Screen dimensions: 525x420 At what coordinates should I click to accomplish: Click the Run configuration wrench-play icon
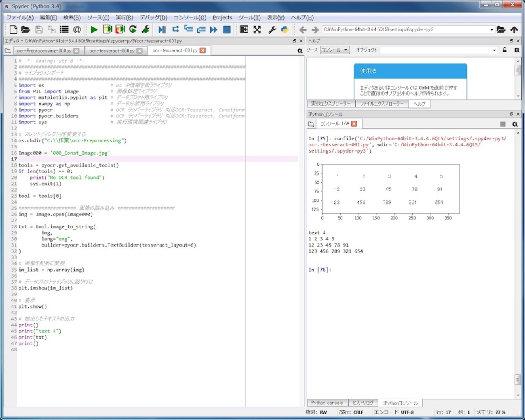pyautogui.click(x=146, y=29)
